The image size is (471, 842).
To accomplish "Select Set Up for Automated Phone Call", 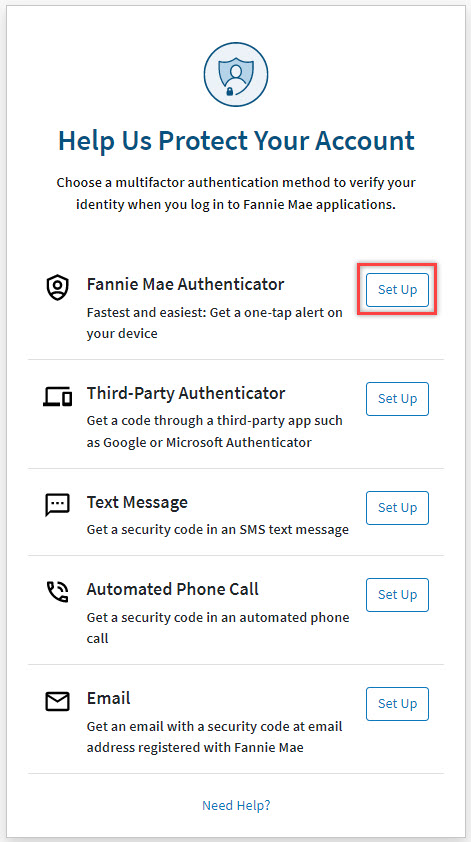I will (397, 595).
